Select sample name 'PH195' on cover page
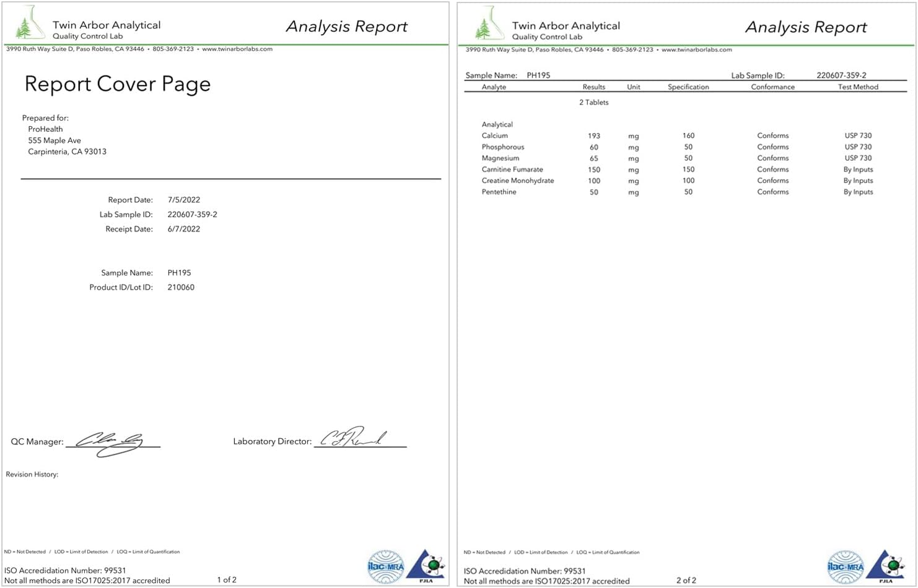Image resolution: width=918 pixels, height=588 pixels. tap(179, 273)
